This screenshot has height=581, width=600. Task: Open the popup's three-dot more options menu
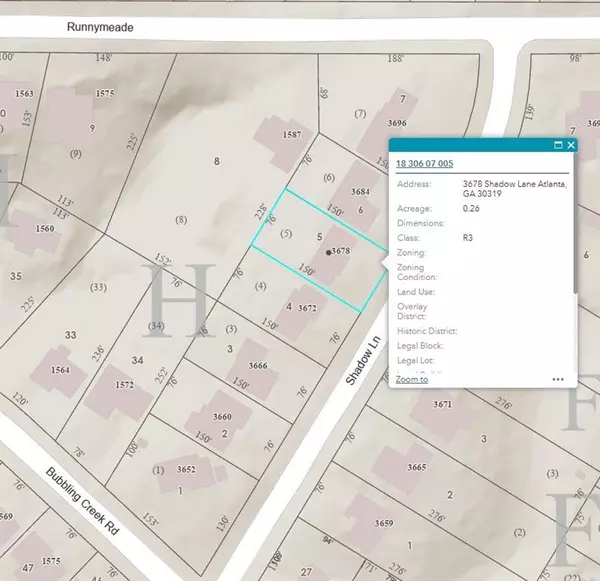click(x=557, y=380)
